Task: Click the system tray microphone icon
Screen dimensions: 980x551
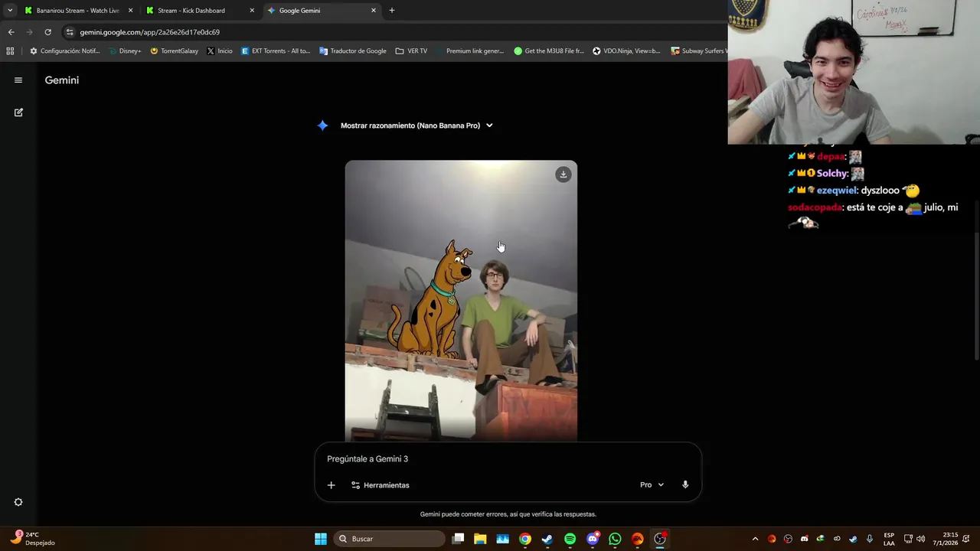Action: coord(869,539)
